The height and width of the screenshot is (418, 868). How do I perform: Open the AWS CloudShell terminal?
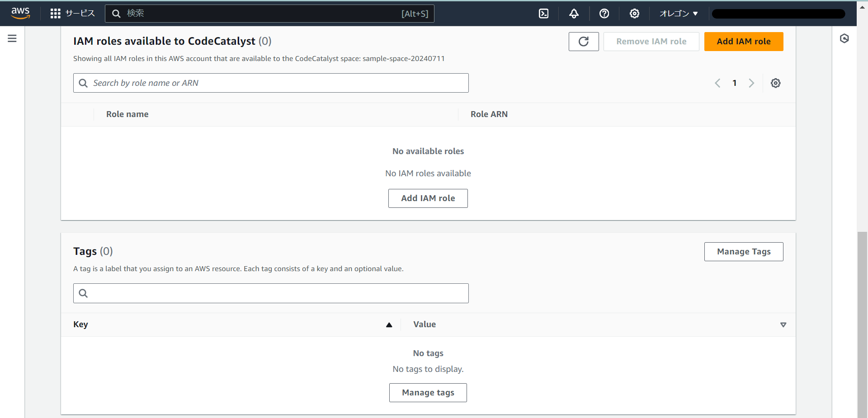(543, 14)
